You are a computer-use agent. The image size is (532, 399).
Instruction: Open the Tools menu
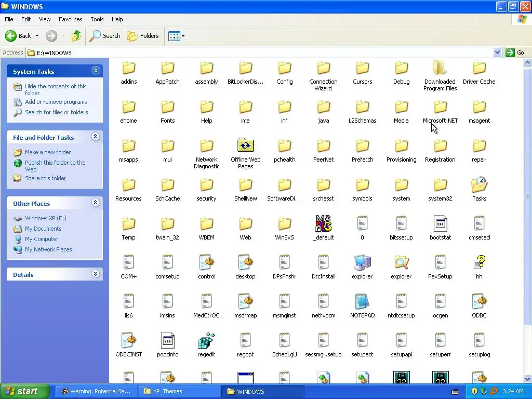click(x=97, y=19)
